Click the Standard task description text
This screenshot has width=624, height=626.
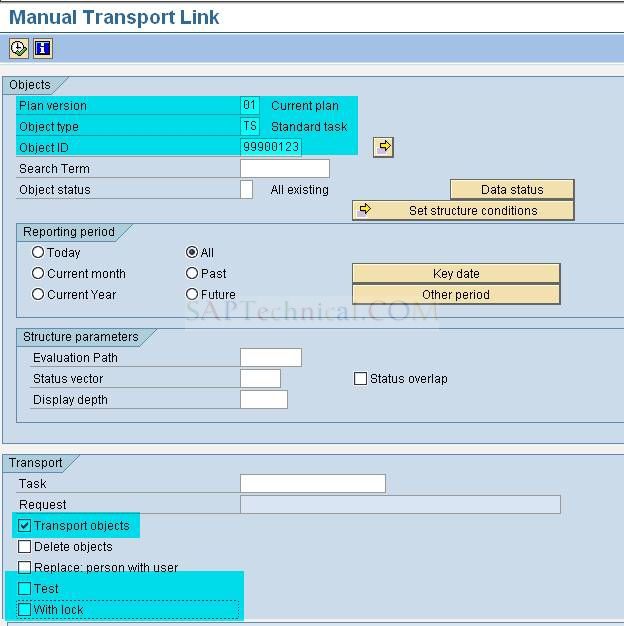tap(309, 127)
